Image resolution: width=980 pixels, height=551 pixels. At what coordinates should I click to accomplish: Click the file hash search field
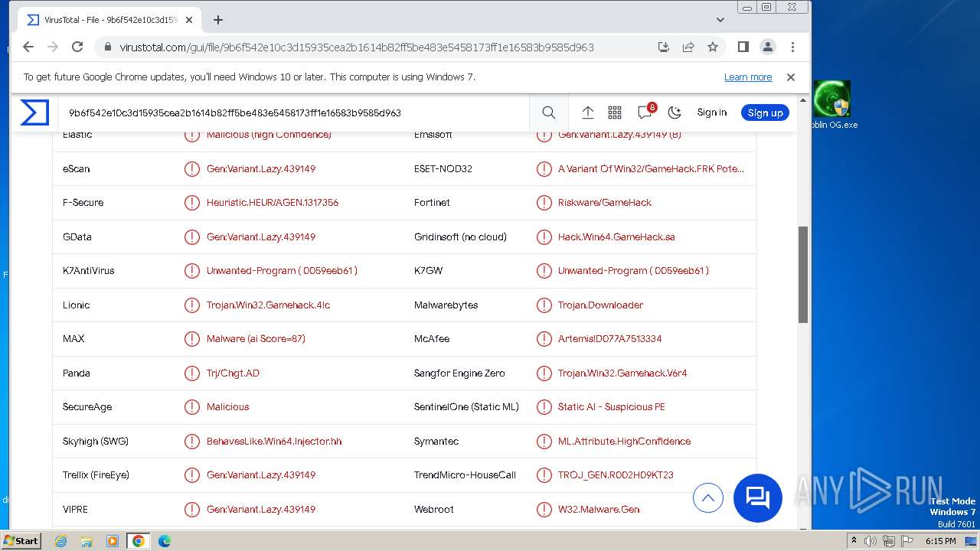point(291,112)
